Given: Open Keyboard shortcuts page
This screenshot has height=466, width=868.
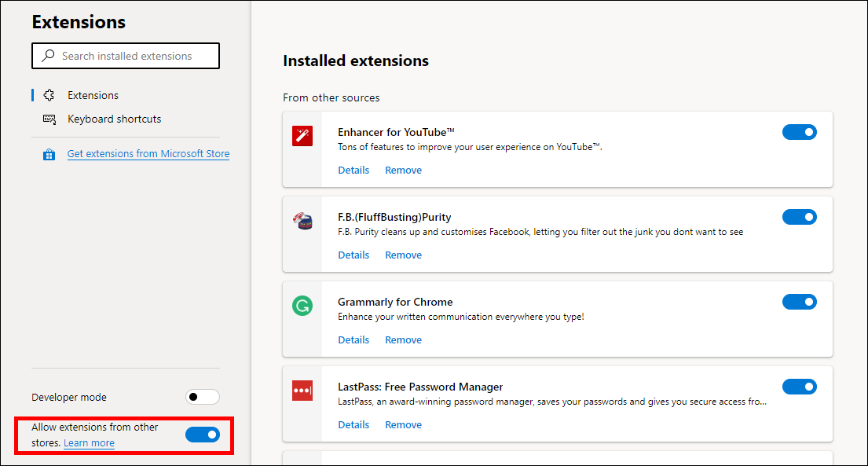Looking at the screenshot, I should (x=115, y=119).
